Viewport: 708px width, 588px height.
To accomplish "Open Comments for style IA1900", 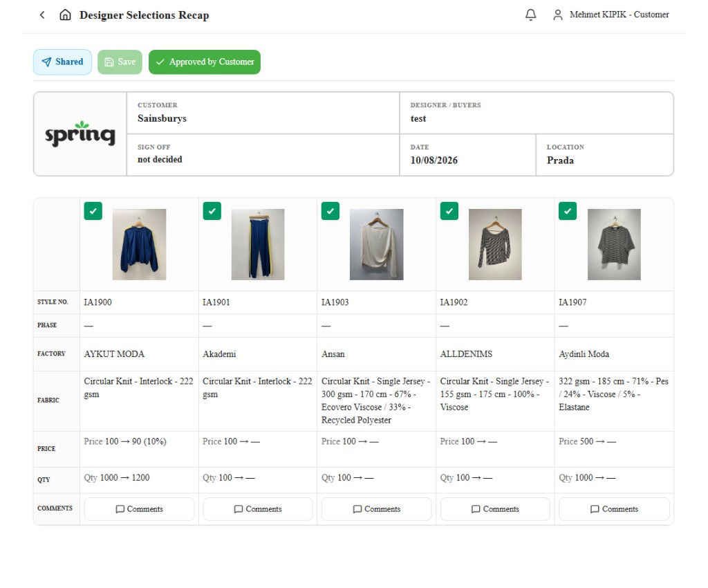I will (x=139, y=509).
